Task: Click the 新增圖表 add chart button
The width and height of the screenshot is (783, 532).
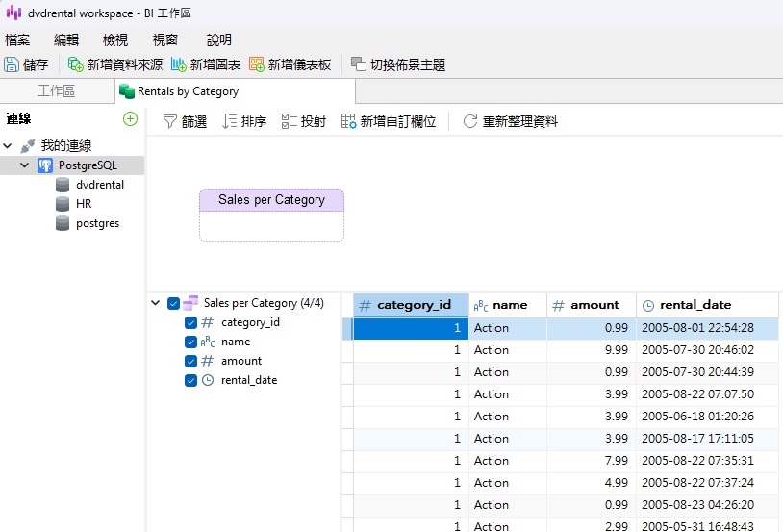Action: (x=206, y=65)
